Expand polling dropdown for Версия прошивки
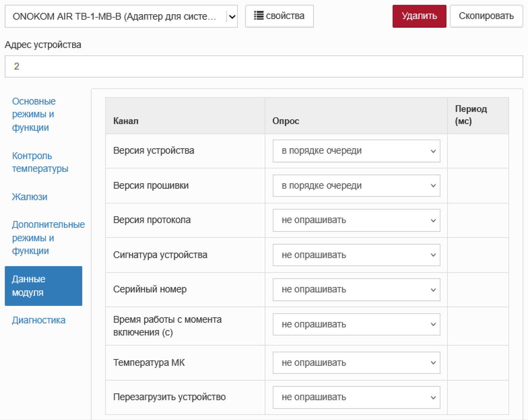The width and height of the screenshot is (528, 420). [356, 186]
